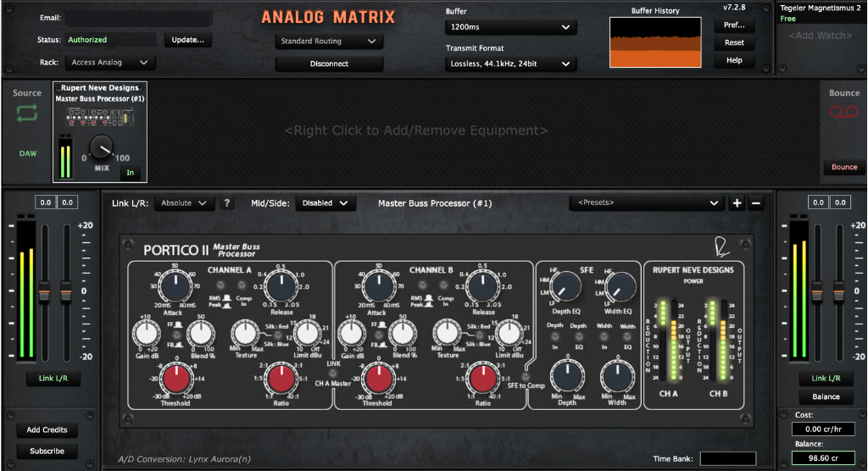The height and width of the screenshot is (471, 868).
Task: Click the input right fader handle
Action: click(x=66, y=291)
